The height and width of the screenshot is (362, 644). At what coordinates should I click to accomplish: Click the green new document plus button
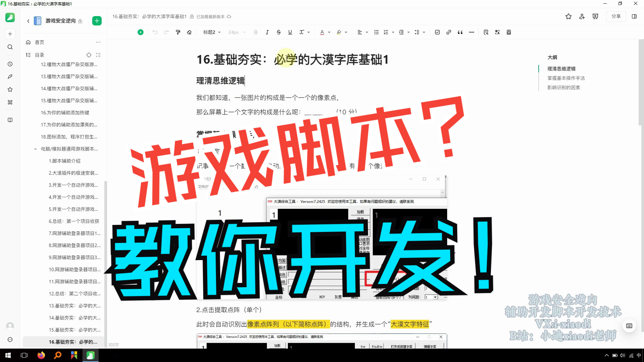[x=97, y=21]
